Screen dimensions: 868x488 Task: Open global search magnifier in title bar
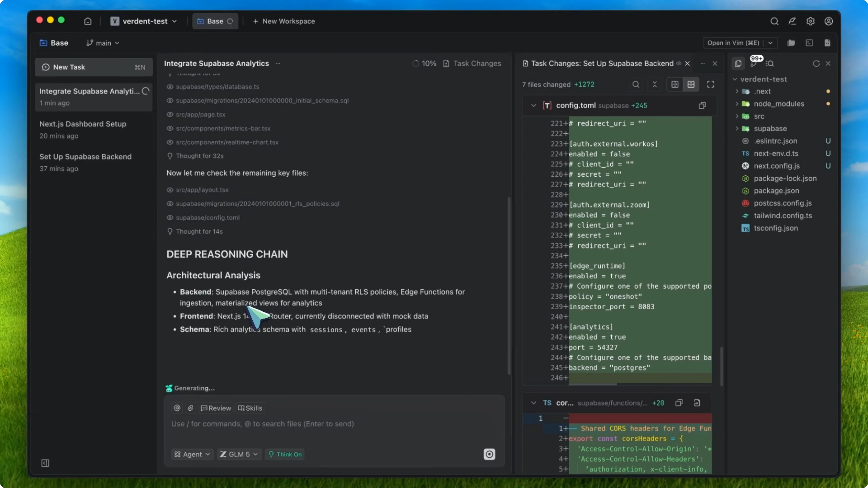pyautogui.click(x=774, y=21)
